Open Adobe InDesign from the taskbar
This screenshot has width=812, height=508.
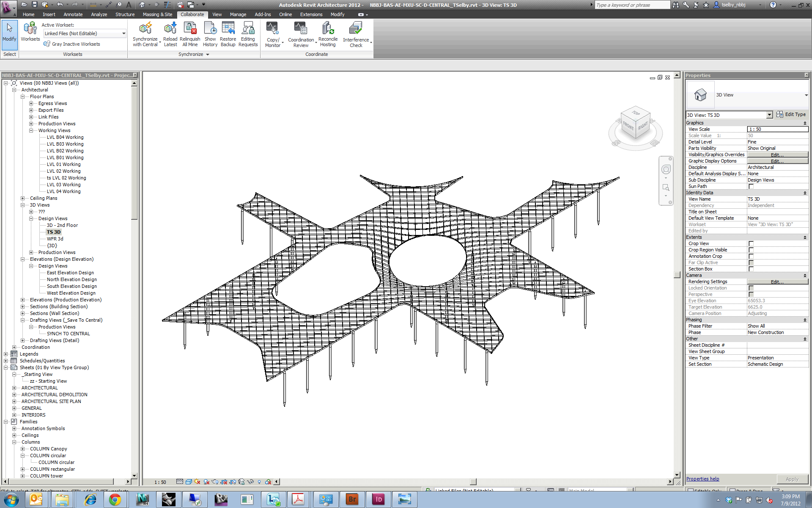pos(379,500)
